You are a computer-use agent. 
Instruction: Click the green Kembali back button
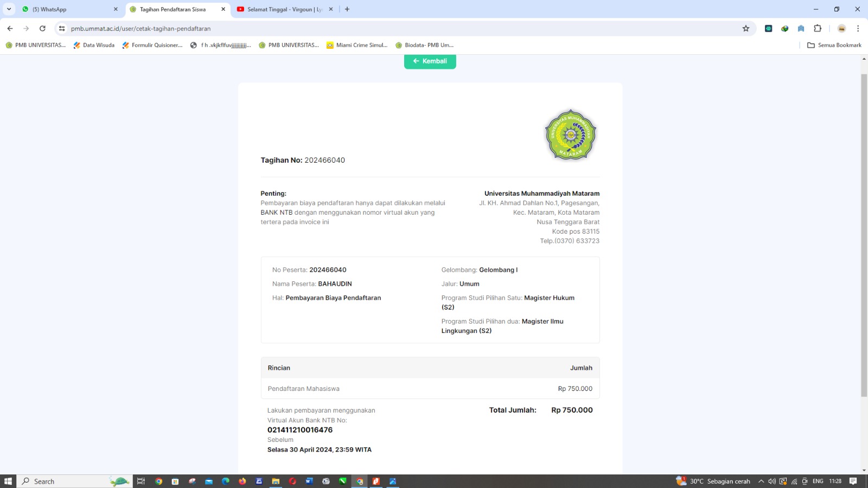(x=430, y=61)
